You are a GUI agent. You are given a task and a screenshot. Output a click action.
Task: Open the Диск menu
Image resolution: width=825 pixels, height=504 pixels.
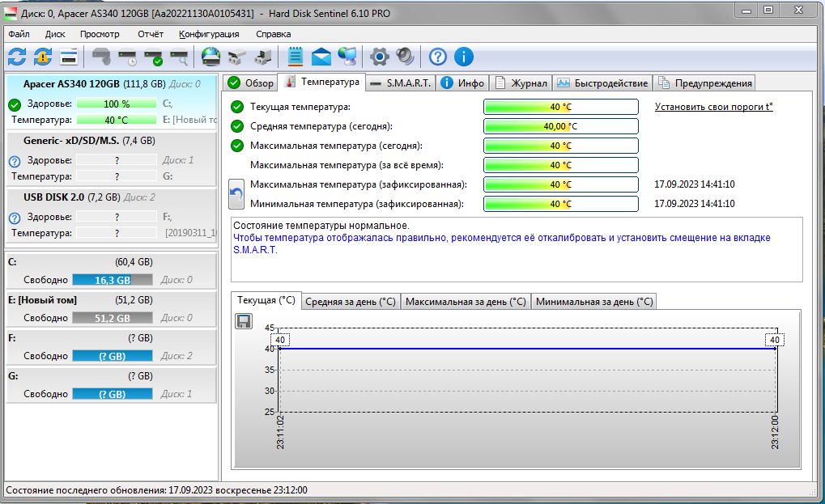55,34
